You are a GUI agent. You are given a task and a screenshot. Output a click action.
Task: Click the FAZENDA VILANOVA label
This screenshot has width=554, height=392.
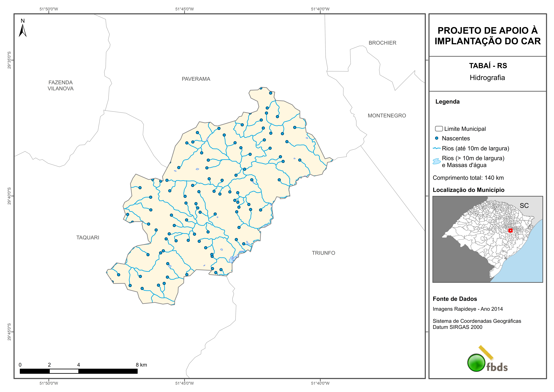coord(61,85)
